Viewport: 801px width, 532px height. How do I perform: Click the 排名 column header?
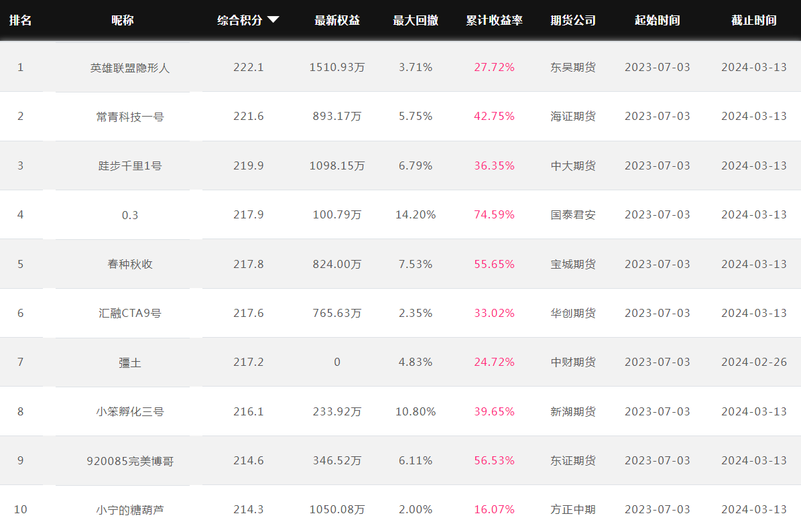(20, 20)
